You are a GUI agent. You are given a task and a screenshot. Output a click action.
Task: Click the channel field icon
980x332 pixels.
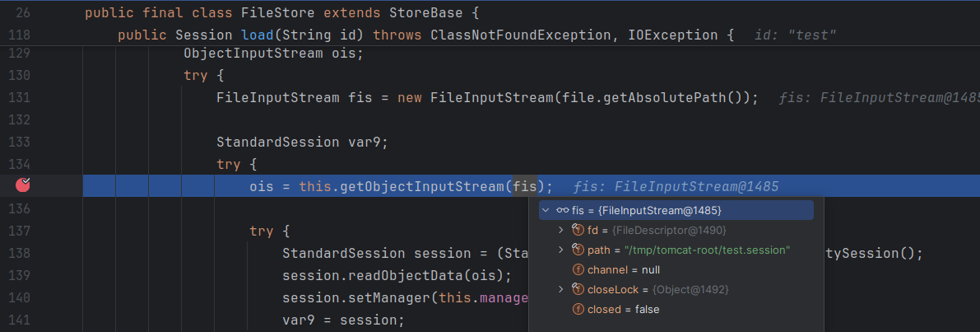(579, 269)
